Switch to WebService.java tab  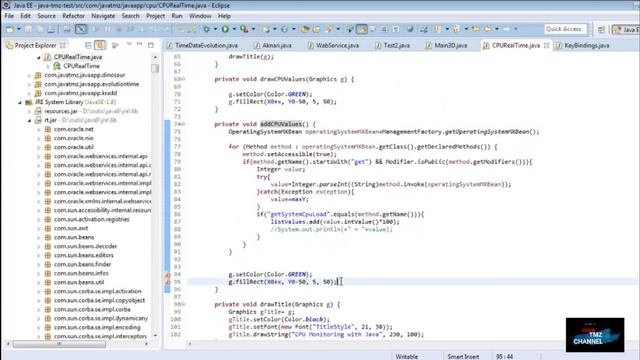point(333,45)
